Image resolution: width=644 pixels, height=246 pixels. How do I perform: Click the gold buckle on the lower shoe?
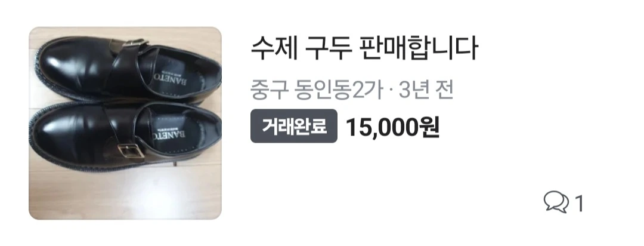(x=131, y=150)
